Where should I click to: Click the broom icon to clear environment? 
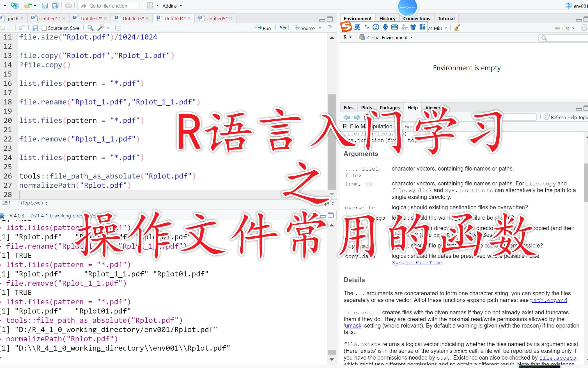[x=457, y=28]
